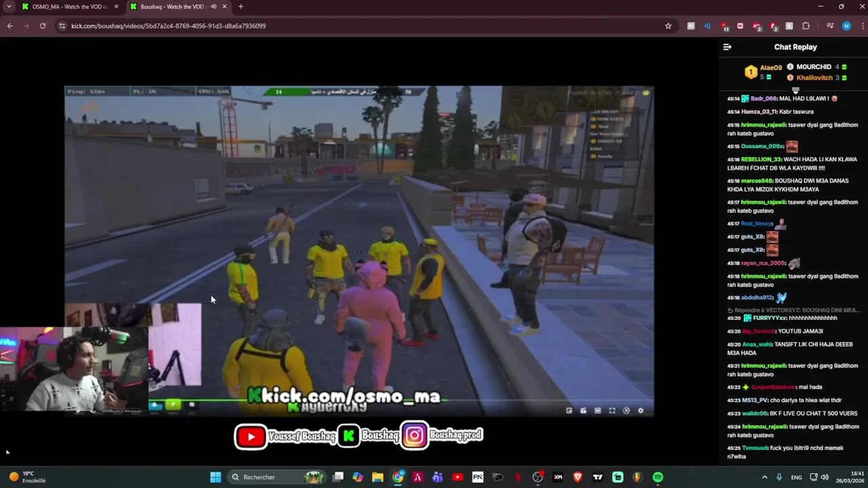The width and height of the screenshot is (868, 488).
Task: Open the Chrome tab search dropdown
Action: 9,7
